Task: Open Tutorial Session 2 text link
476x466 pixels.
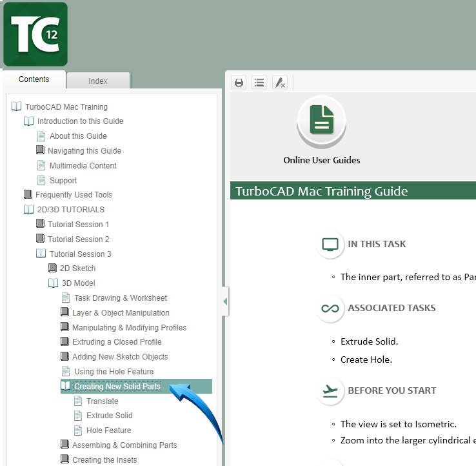Action: pos(78,239)
